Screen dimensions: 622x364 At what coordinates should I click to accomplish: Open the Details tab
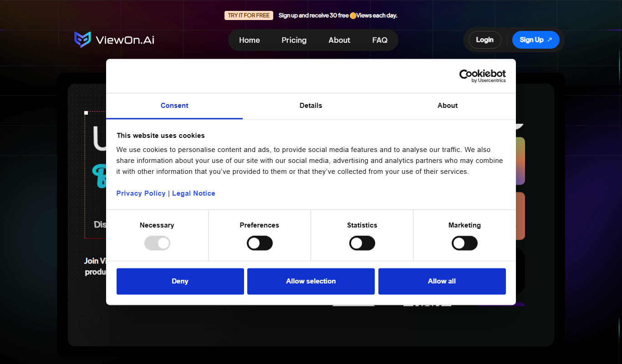click(x=311, y=106)
